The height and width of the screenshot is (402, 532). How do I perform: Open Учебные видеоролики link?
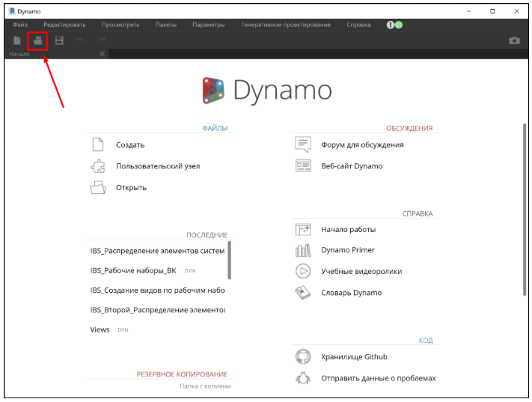click(x=361, y=271)
